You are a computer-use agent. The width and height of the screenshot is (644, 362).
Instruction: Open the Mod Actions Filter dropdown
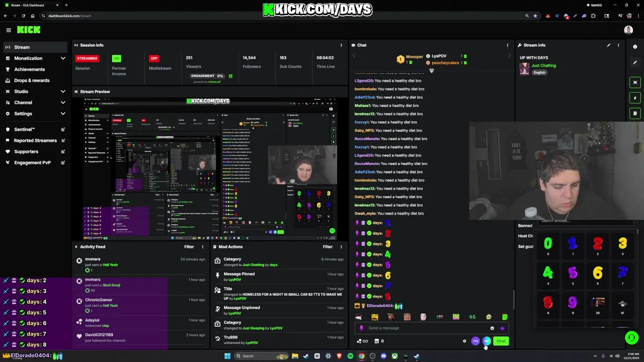(328, 247)
